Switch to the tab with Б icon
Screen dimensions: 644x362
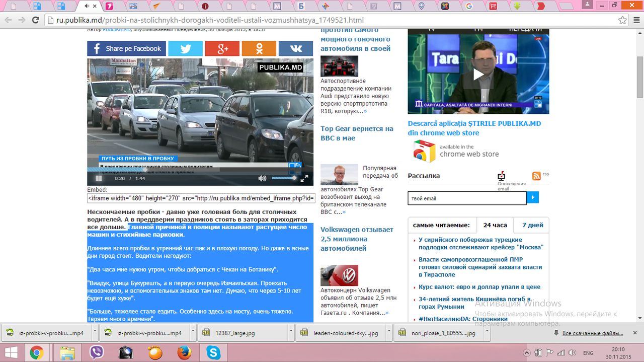pos(301,6)
